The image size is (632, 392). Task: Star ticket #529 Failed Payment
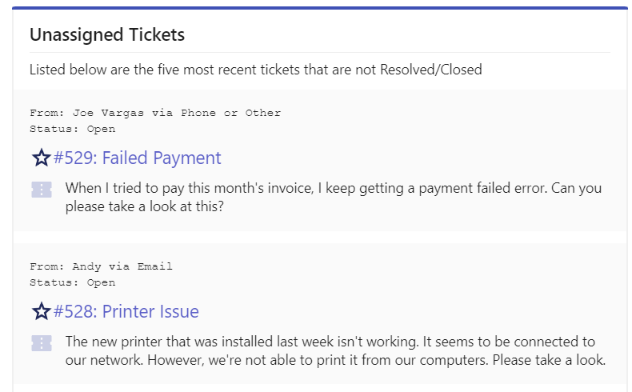(x=41, y=158)
